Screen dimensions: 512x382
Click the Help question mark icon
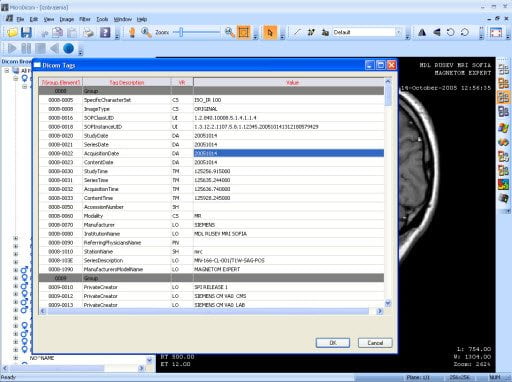coord(105,32)
